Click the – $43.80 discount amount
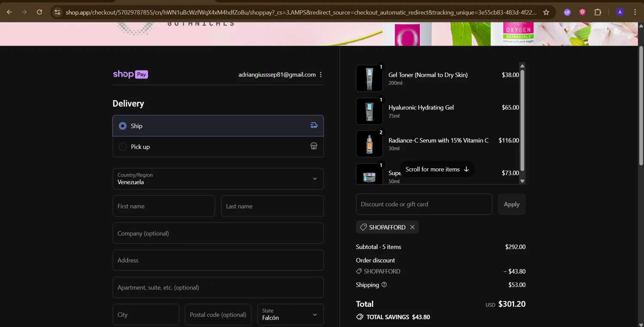 click(x=514, y=271)
